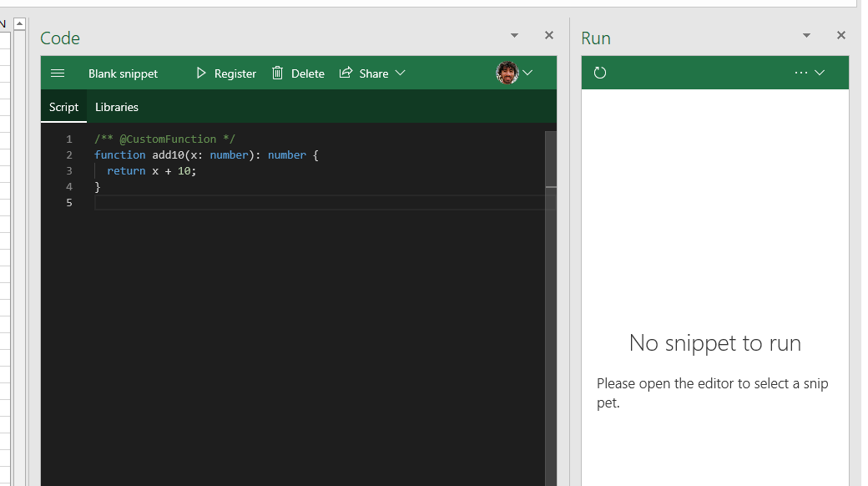
Task: Click the Script Lab editor menu icon
Action: pyautogui.click(x=58, y=73)
